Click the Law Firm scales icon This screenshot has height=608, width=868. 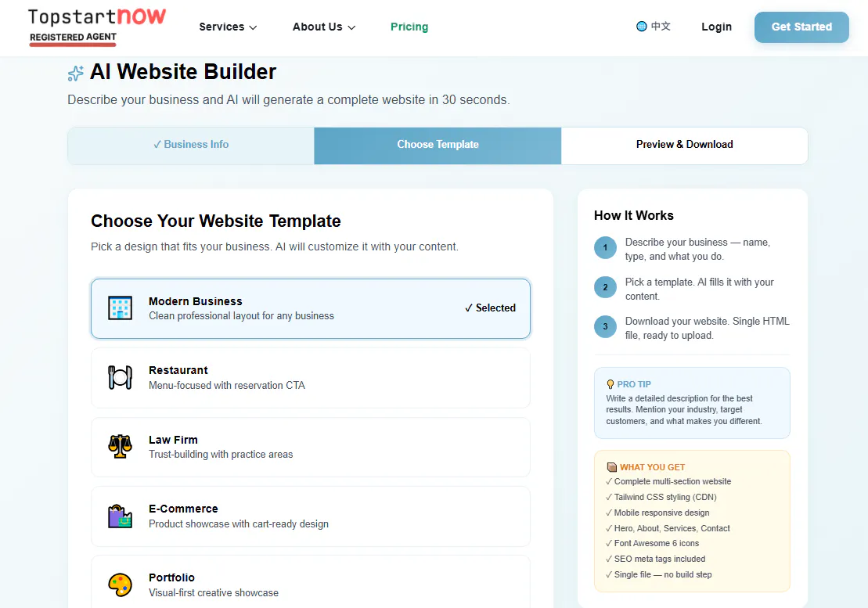[x=120, y=447]
